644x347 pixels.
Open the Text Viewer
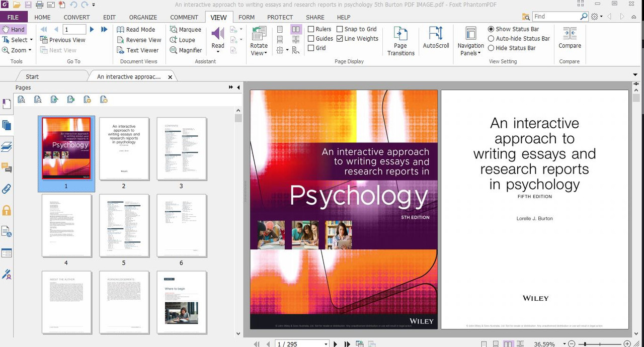[137, 50]
